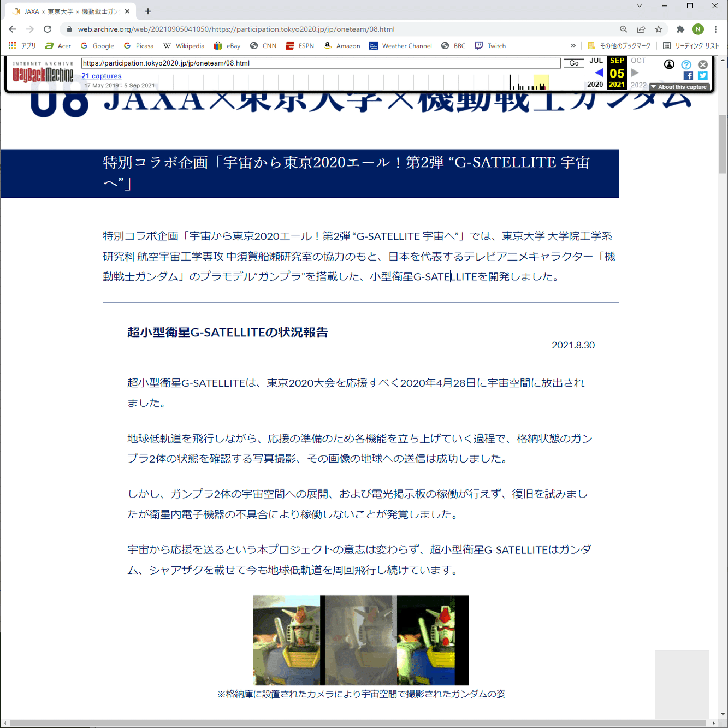Screen dimensions: 728x728
Task: Open the Wayback user account icon
Action: tap(669, 64)
